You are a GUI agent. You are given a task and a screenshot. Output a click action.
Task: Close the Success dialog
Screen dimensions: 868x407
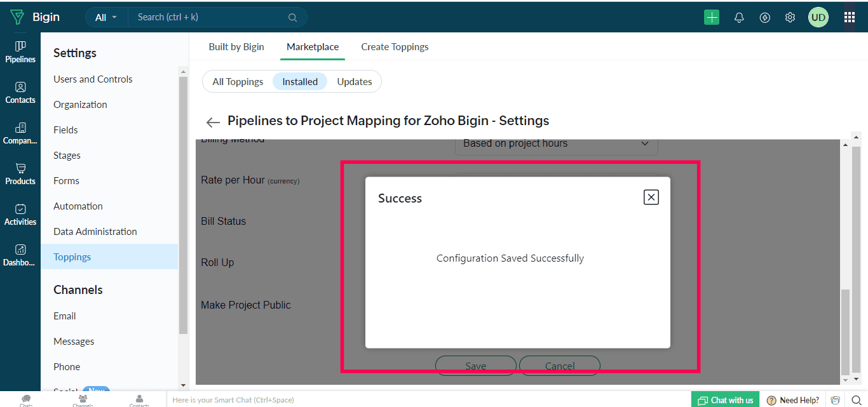click(651, 197)
